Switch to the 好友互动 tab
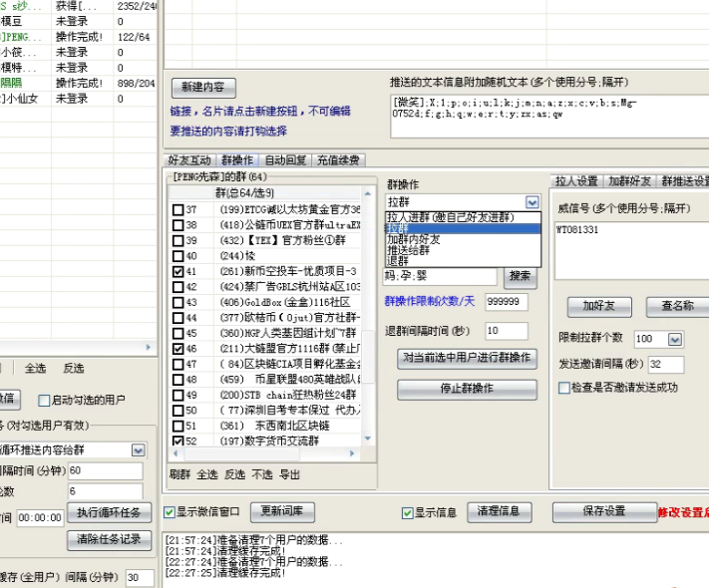 [189, 160]
